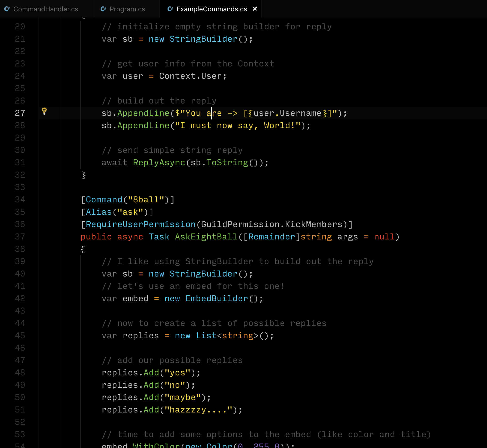Select the active ExampleCommands.cs tab
Image resolution: width=487 pixels, height=448 pixels.
pyautogui.click(x=211, y=9)
